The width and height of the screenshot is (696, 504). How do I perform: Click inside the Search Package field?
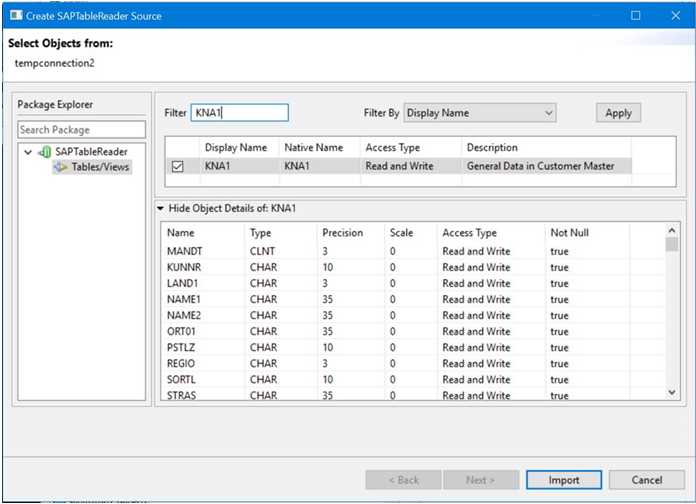tap(82, 130)
